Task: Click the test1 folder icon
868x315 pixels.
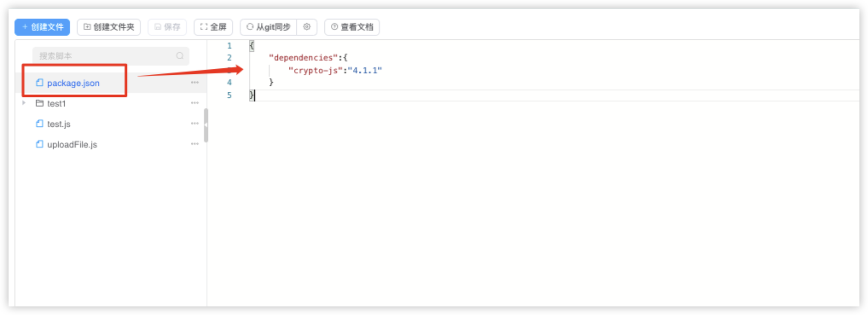Action: pyautogui.click(x=40, y=103)
